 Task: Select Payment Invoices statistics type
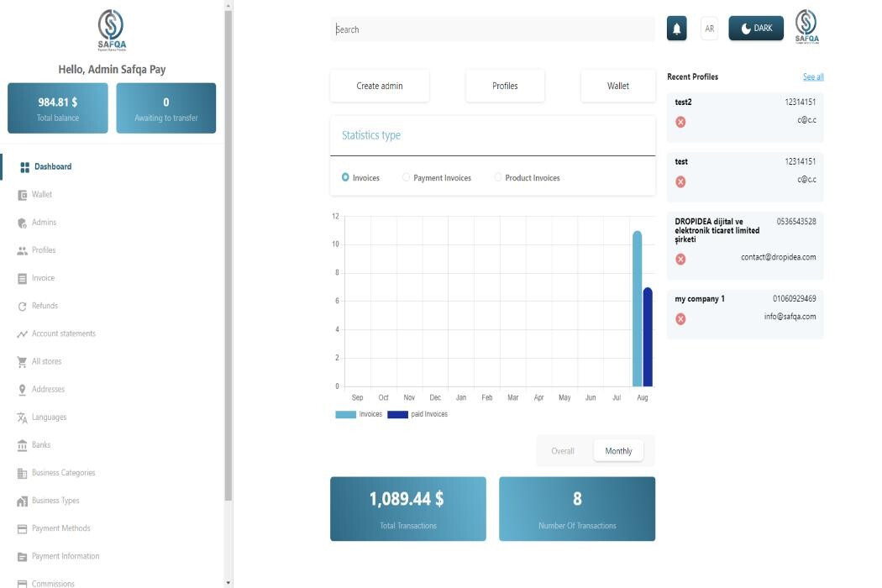[407, 177]
